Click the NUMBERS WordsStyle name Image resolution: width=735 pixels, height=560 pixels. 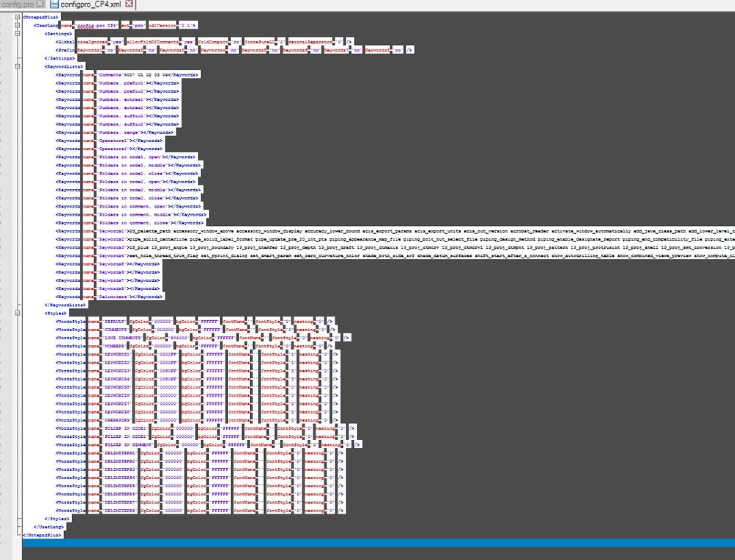(x=114, y=346)
